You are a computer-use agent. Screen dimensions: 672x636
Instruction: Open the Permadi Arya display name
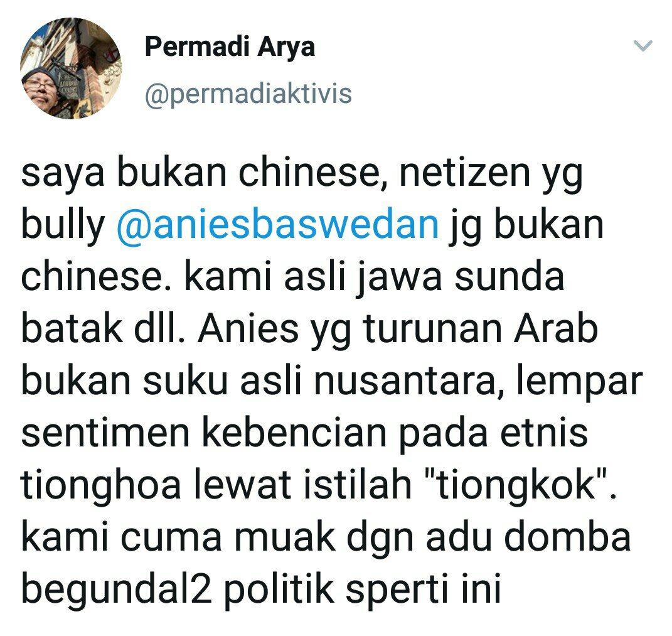[x=230, y=46]
